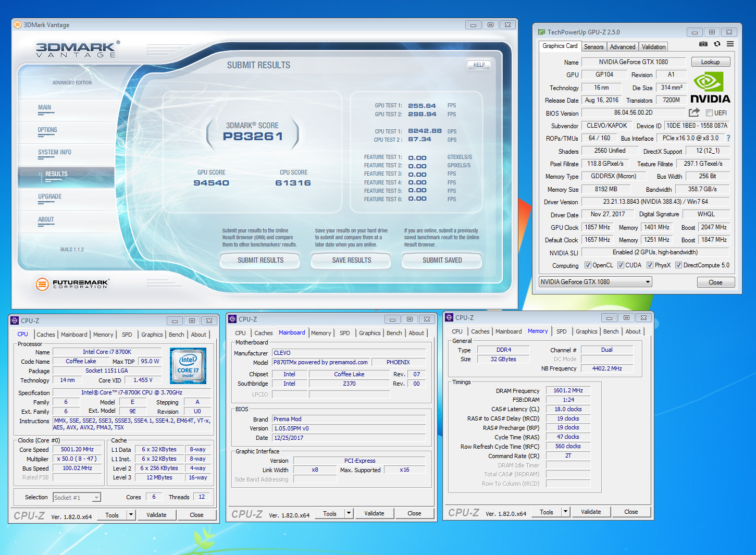
Task: Click the bus interface question mark icon
Action: click(x=728, y=138)
